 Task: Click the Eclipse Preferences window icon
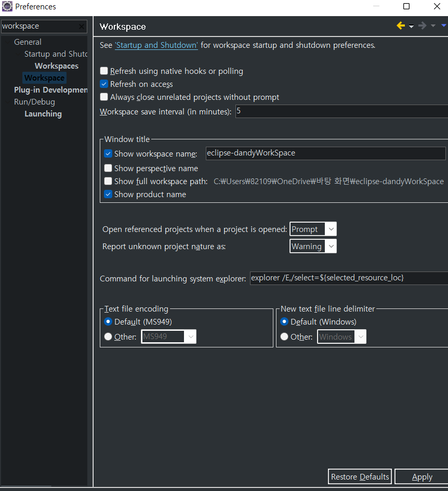tap(7, 6)
